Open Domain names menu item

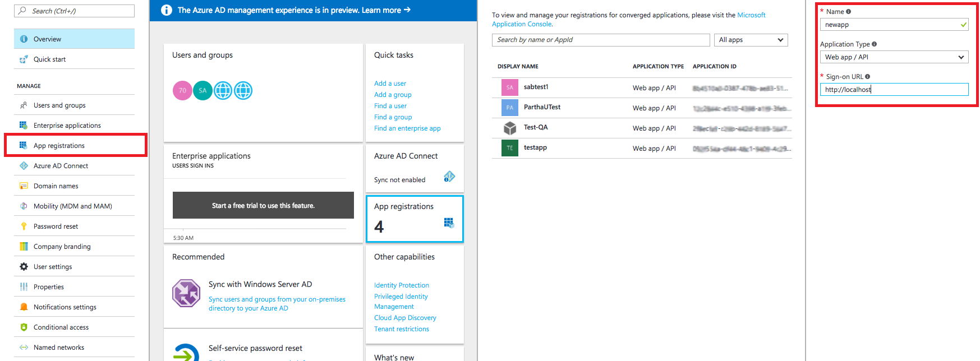[x=74, y=186]
